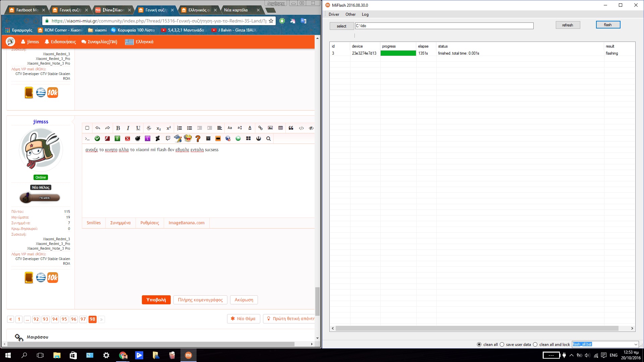This screenshot has height=362, width=644.
Task: Open MiFlash from the Windows taskbar
Action: (188, 355)
